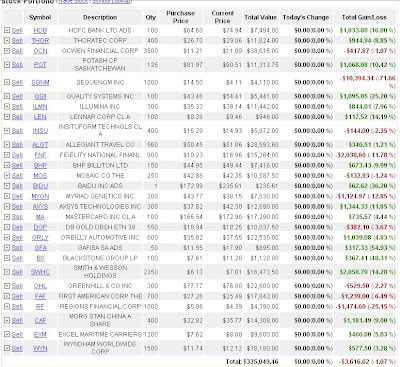Expand the SQNM row plus box
400x367 pixels.
[7, 82]
